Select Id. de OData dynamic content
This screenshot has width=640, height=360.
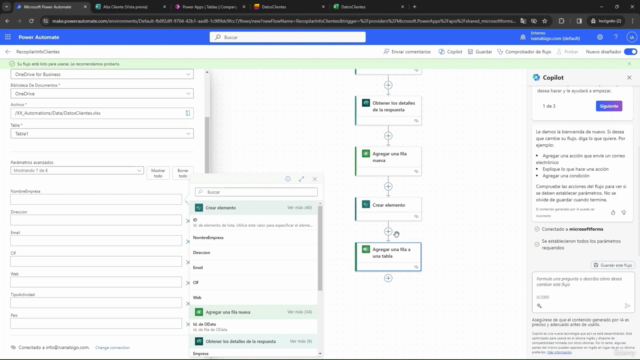(253, 327)
